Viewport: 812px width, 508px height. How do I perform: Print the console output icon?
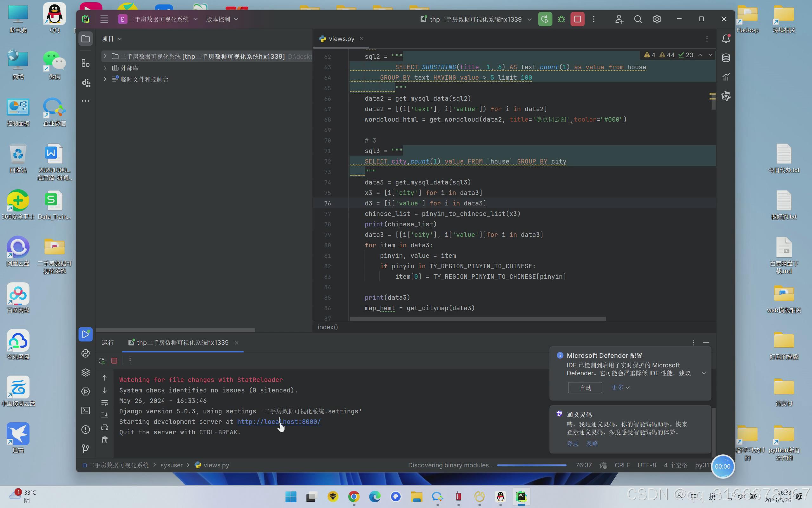point(105,427)
